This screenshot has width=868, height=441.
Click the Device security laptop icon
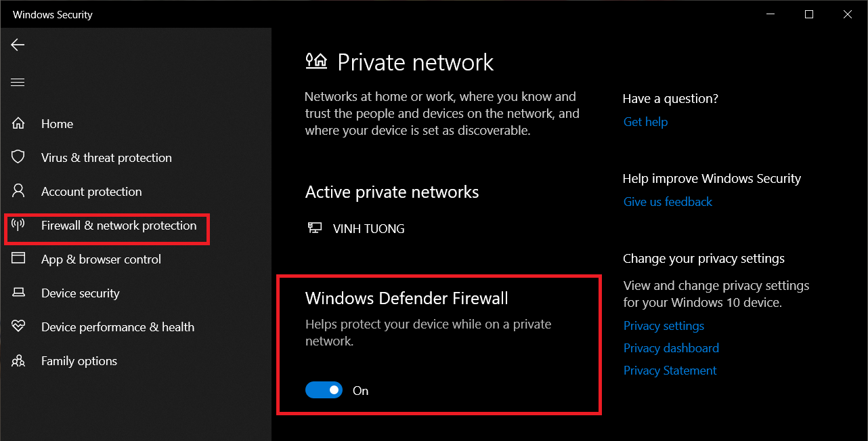click(18, 293)
